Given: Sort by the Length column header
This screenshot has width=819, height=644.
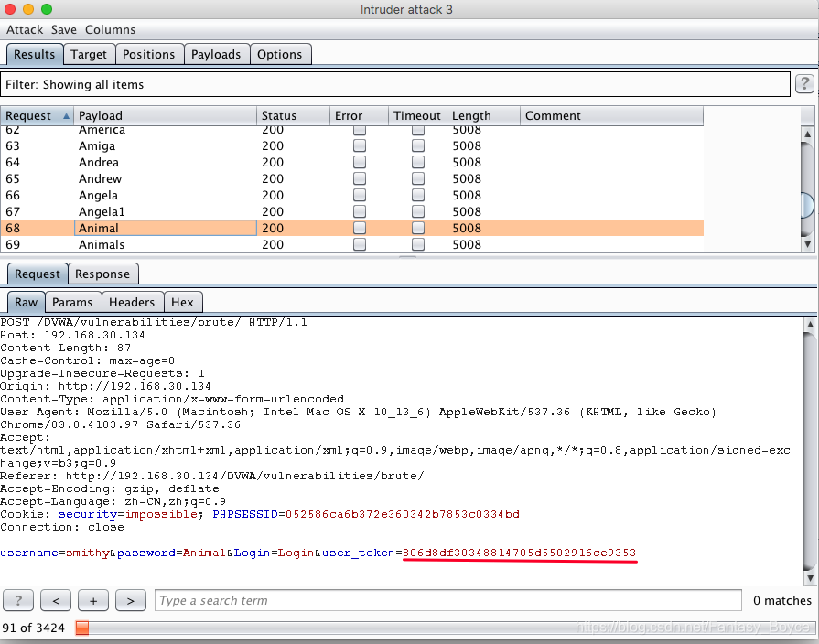Looking at the screenshot, I should tap(484, 116).
